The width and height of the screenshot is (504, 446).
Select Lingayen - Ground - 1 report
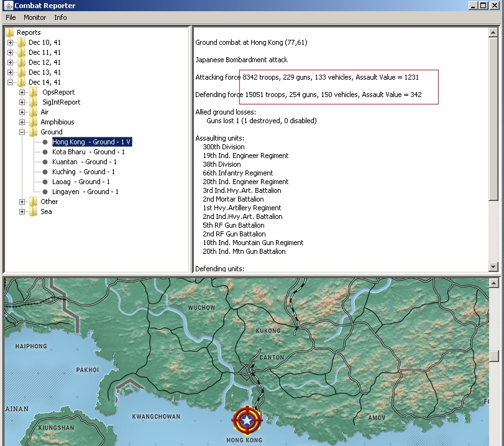click(85, 192)
